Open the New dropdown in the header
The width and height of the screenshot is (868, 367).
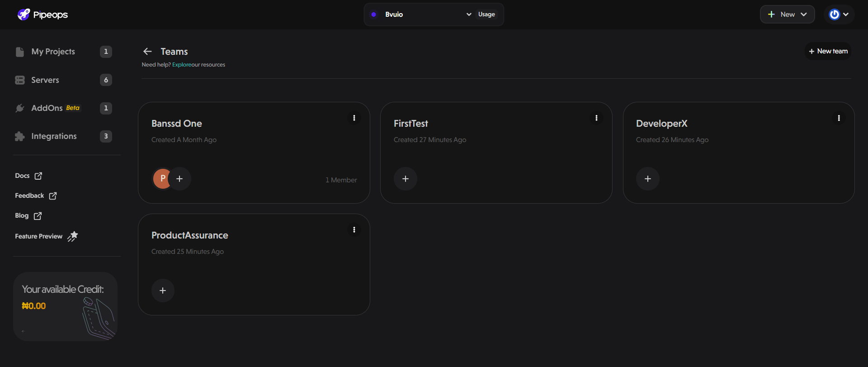coord(787,14)
